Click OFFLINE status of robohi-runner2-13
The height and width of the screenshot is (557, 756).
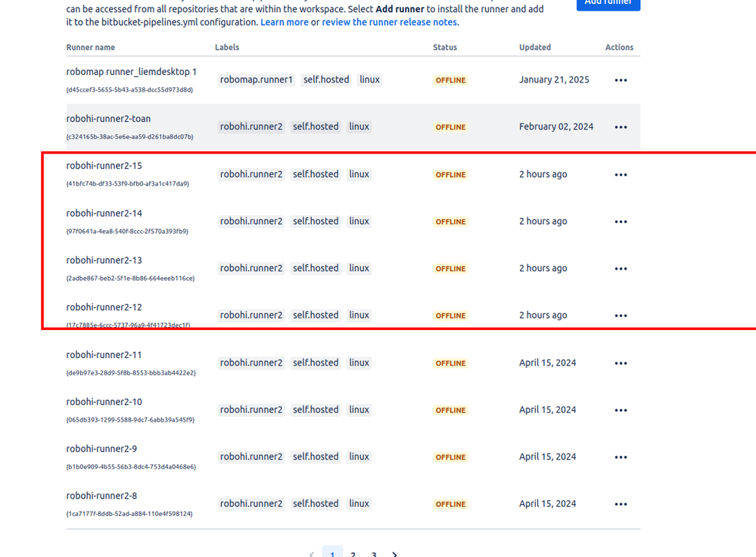(450, 269)
